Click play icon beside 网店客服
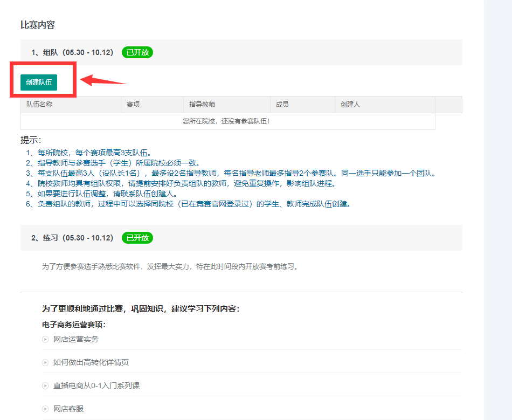Screen dimensions: 512x420 click(x=45, y=409)
